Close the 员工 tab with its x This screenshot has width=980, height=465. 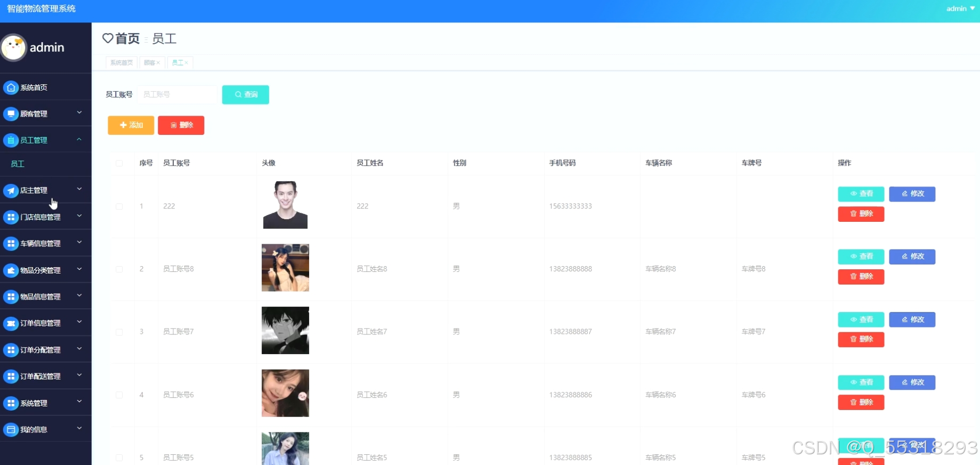[187, 63]
